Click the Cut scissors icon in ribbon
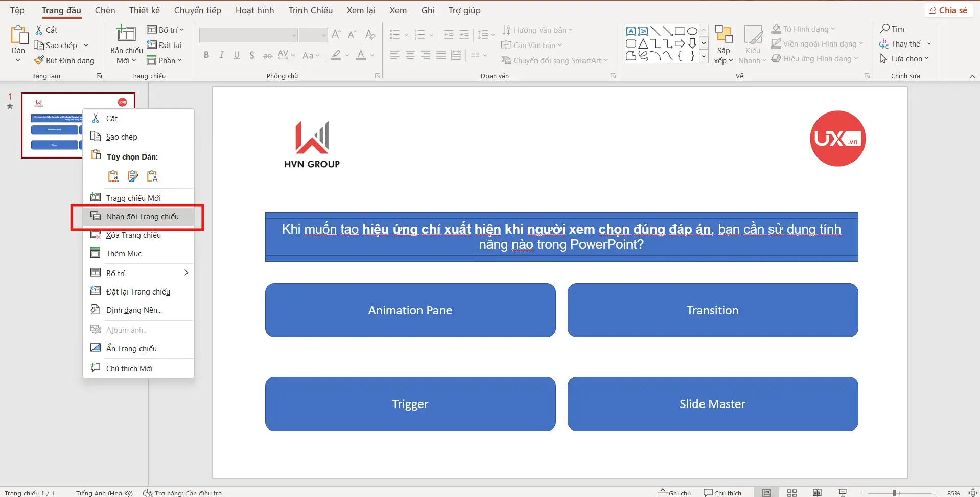 pyautogui.click(x=39, y=30)
